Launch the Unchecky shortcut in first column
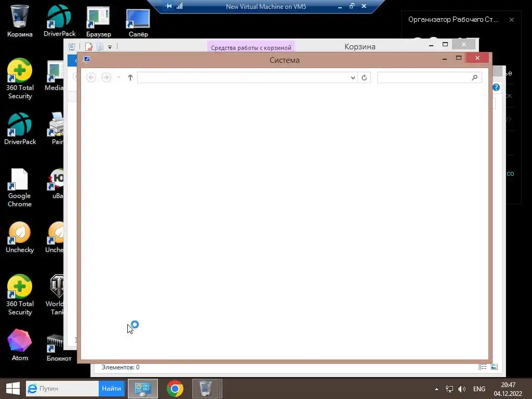The image size is (532, 399). 20,237
